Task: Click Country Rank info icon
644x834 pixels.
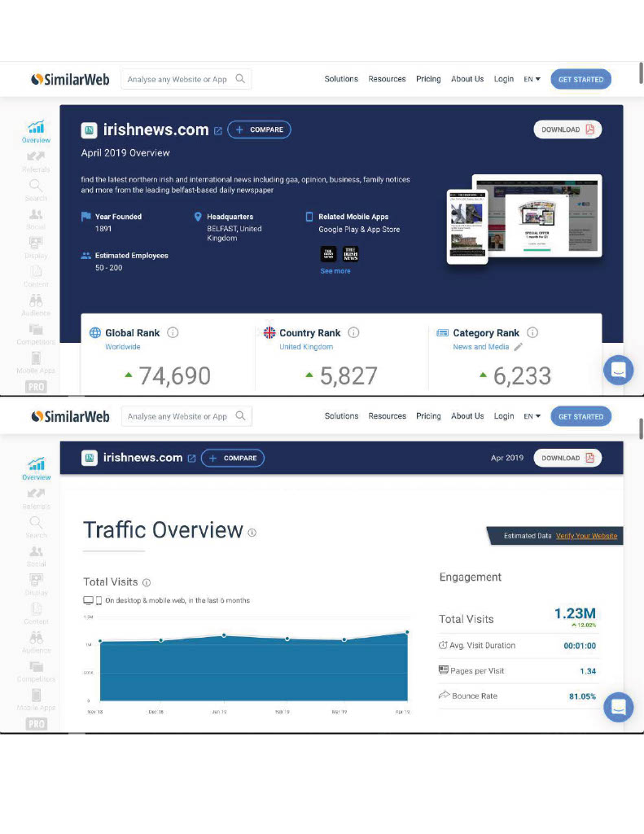Action: (x=353, y=332)
